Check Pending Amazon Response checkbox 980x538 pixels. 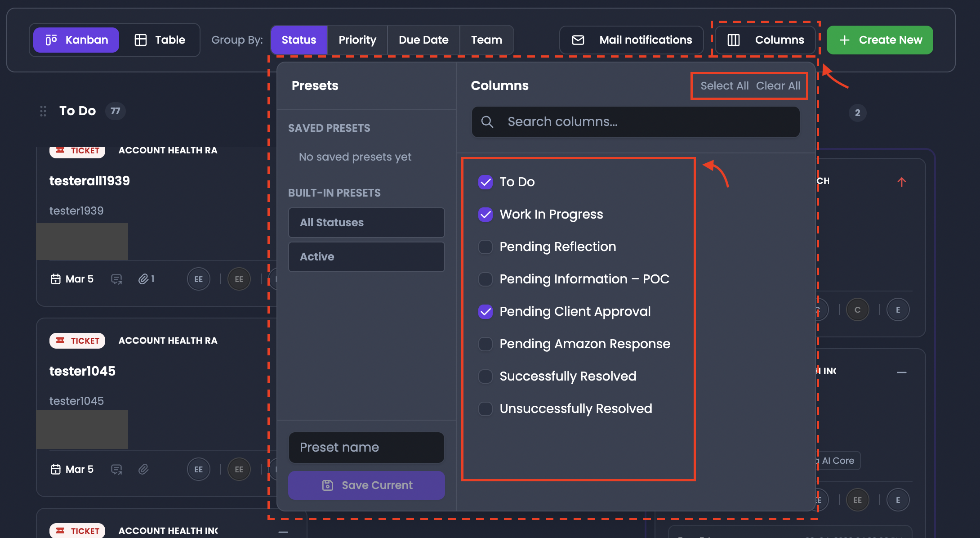pos(486,344)
